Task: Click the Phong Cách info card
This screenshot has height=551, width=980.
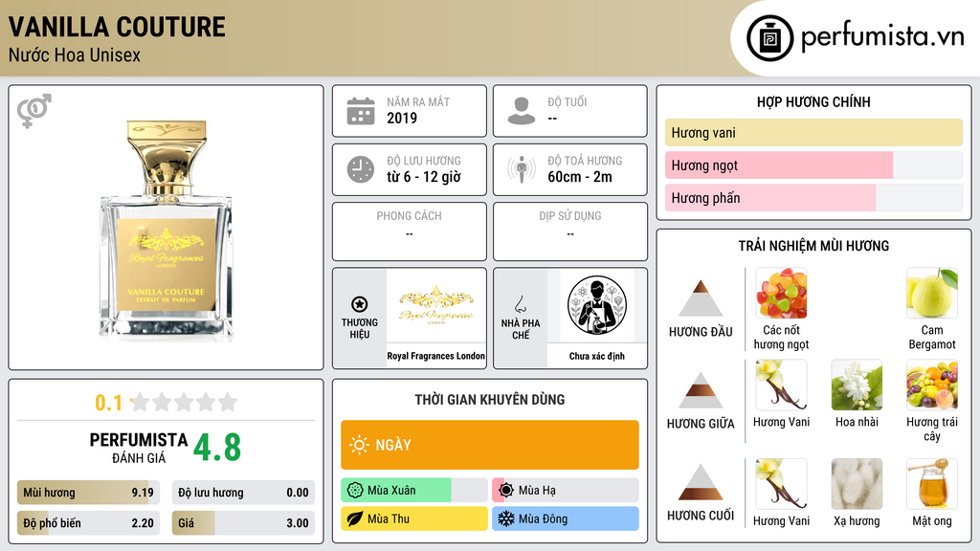Action: (x=410, y=231)
